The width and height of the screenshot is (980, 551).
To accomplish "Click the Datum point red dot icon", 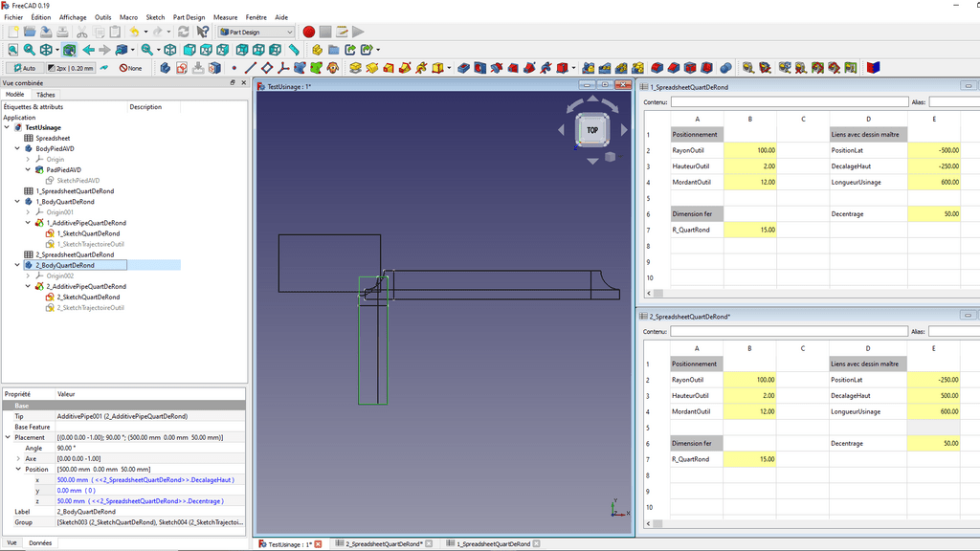I will pyautogui.click(x=234, y=68).
